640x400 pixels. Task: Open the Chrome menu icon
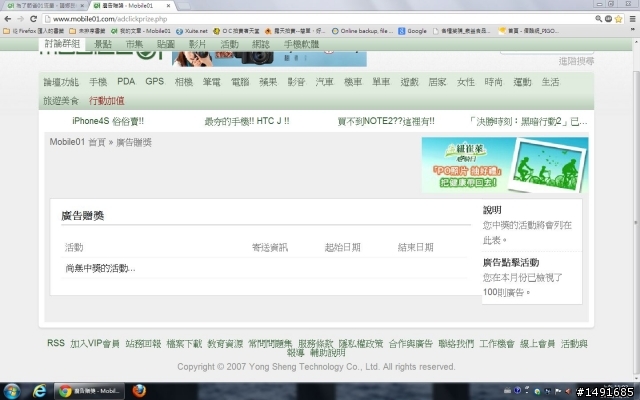pos(632,19)
